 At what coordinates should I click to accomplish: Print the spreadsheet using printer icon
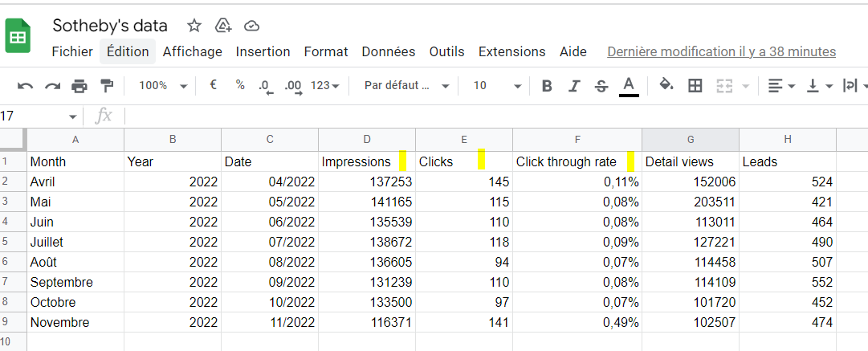tap(79, 86)
